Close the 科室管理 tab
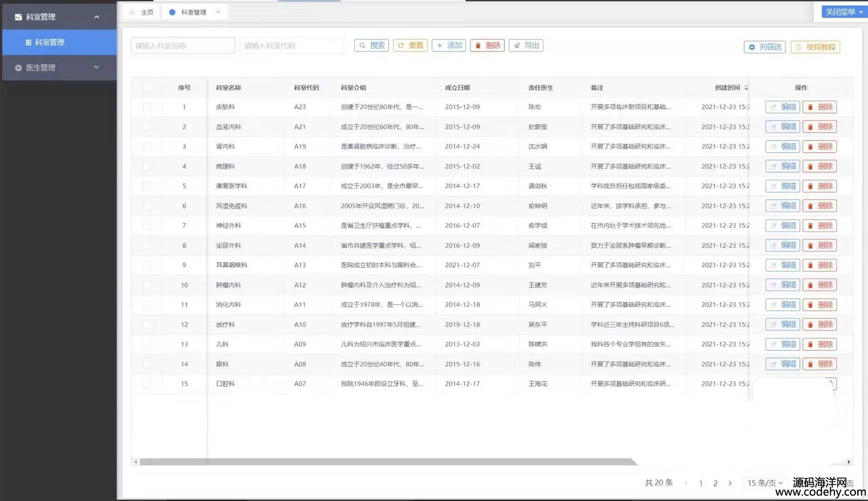868x501 pixels. (218, 12)
